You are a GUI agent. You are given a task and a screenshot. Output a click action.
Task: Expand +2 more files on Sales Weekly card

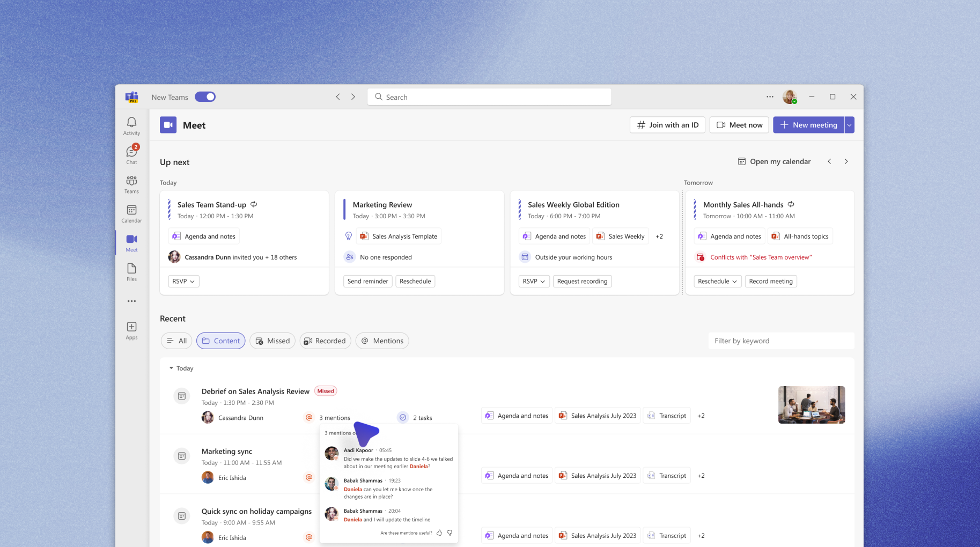(659, 236)
